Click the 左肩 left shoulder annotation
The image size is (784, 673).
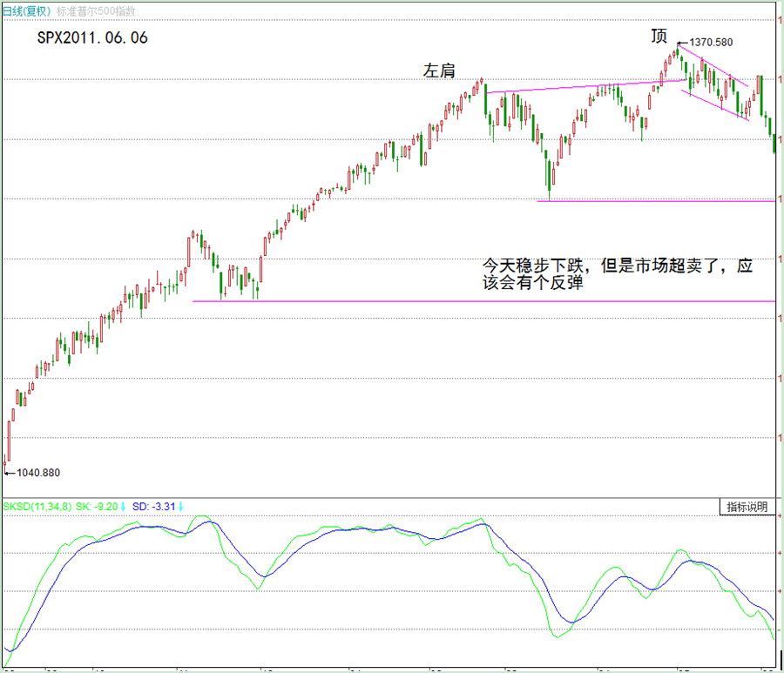pos(439,71)
